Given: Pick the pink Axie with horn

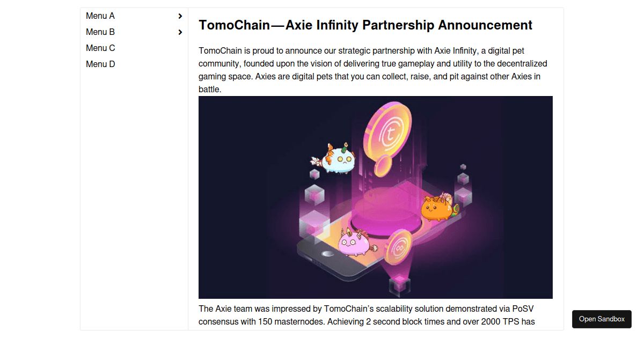Looking at the screenshot, I should pos(355,244).
